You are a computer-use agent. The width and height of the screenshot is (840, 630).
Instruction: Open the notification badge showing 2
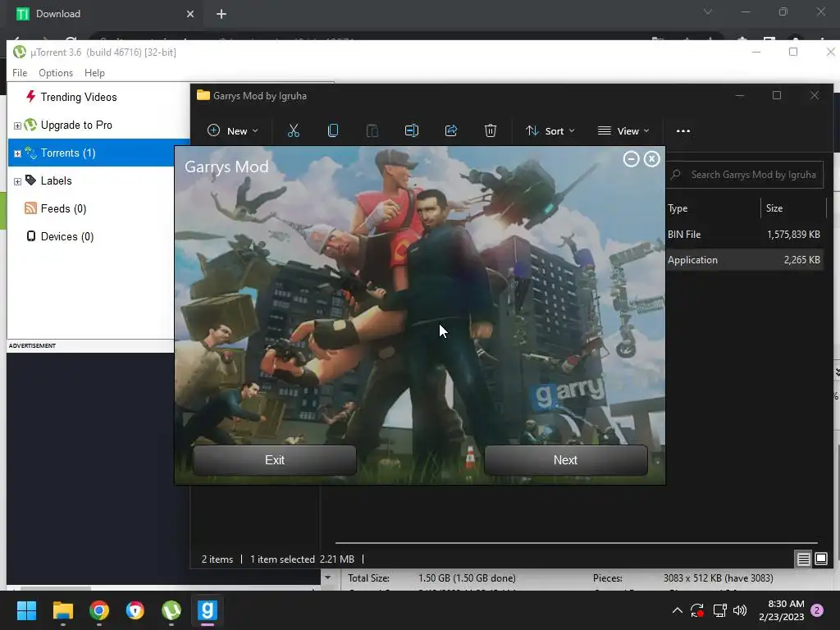tap(817, 610)
